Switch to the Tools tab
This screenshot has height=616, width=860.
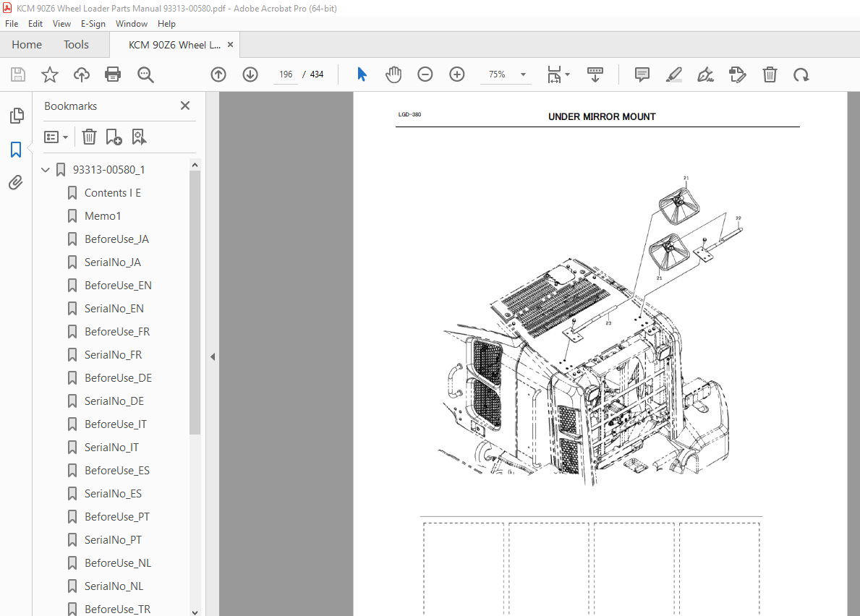[76, 44]
